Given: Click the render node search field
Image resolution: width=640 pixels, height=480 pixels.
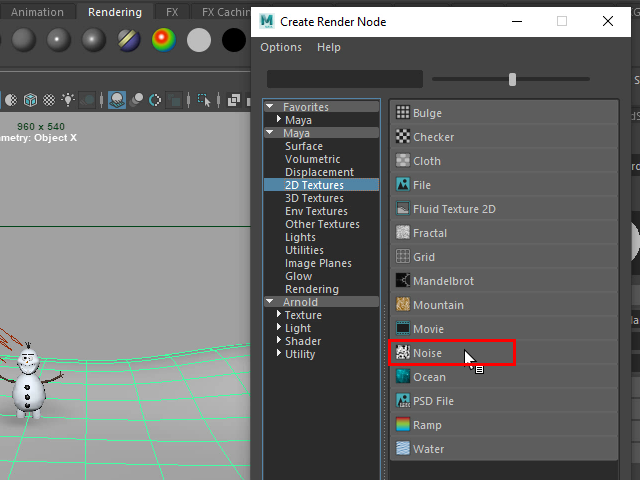Looking at the screenshot, I should pos(345,79).
